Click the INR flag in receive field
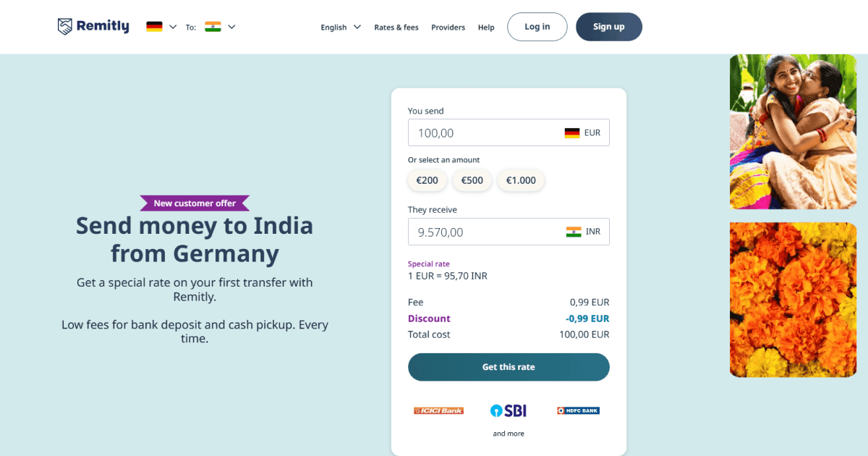 click(574, 232)
